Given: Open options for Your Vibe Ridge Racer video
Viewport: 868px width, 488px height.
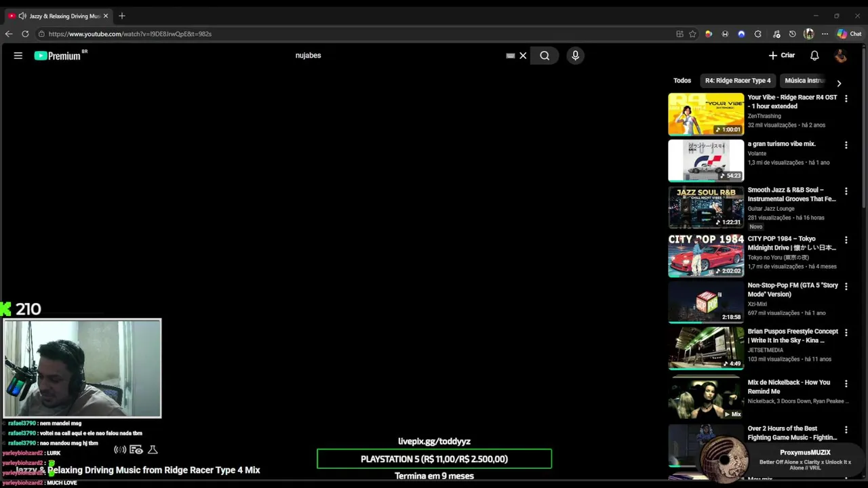Looking at the screenshot, I should coord(846,99).
